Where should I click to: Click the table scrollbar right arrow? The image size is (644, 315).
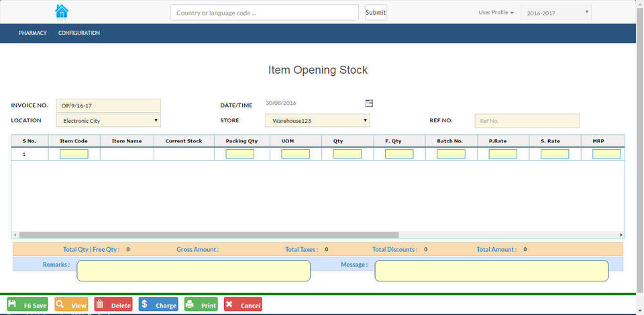[621, 235]
